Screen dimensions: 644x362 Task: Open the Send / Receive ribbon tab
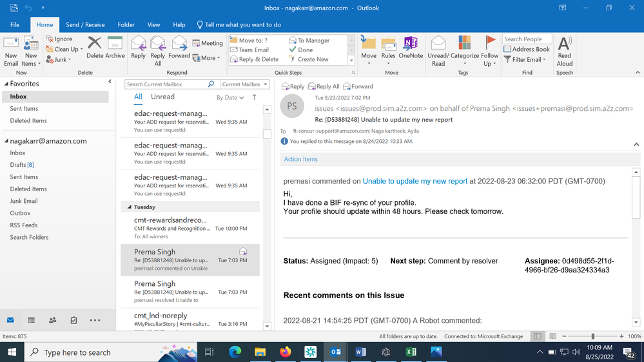pyautogui.click(x=85, y=24)
